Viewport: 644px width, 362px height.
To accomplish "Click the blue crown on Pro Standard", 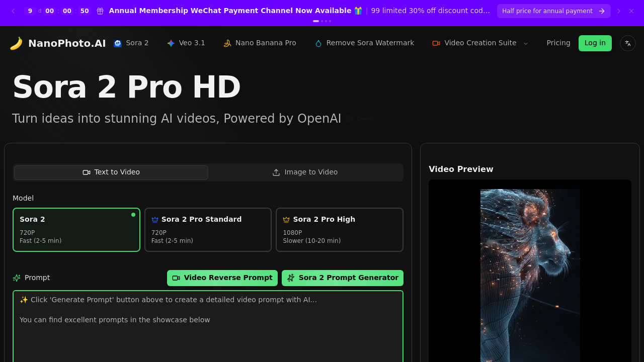I will 155,220.
